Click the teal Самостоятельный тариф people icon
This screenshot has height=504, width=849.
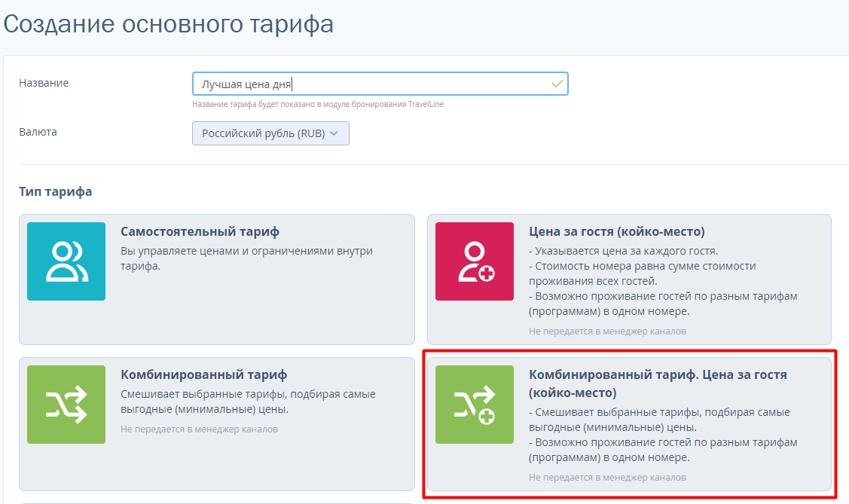66,261
